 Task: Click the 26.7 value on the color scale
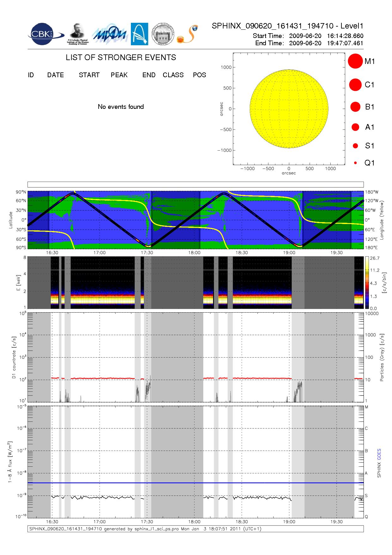tap(375, 258)
